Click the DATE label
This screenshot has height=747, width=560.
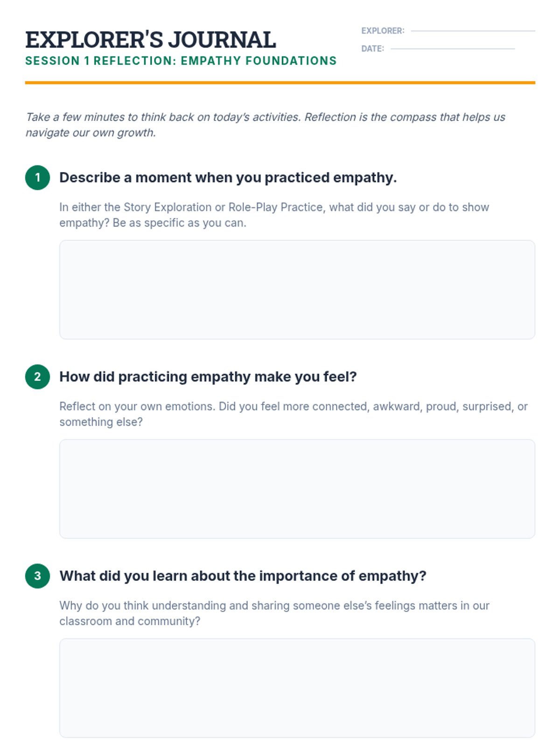(372, 49)
